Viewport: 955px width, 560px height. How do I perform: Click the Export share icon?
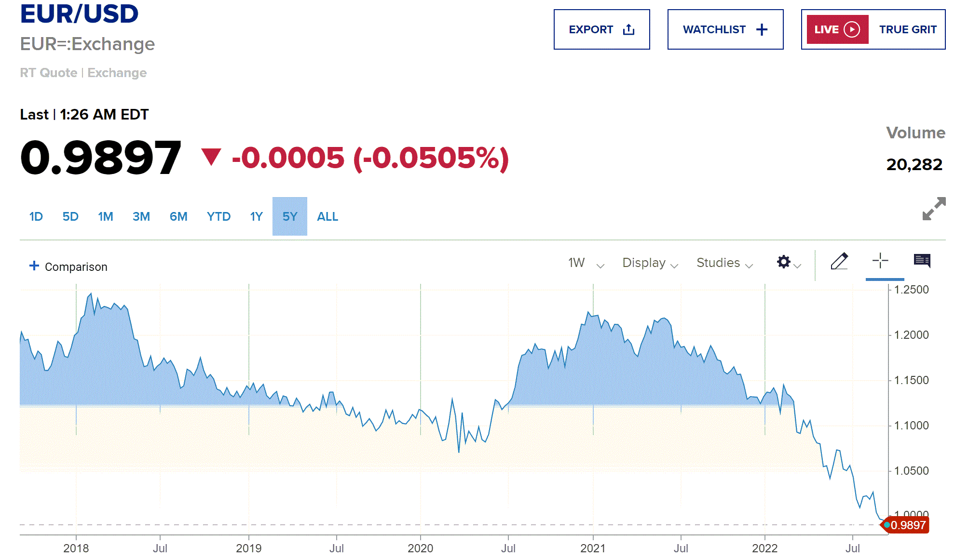(628, 29)
